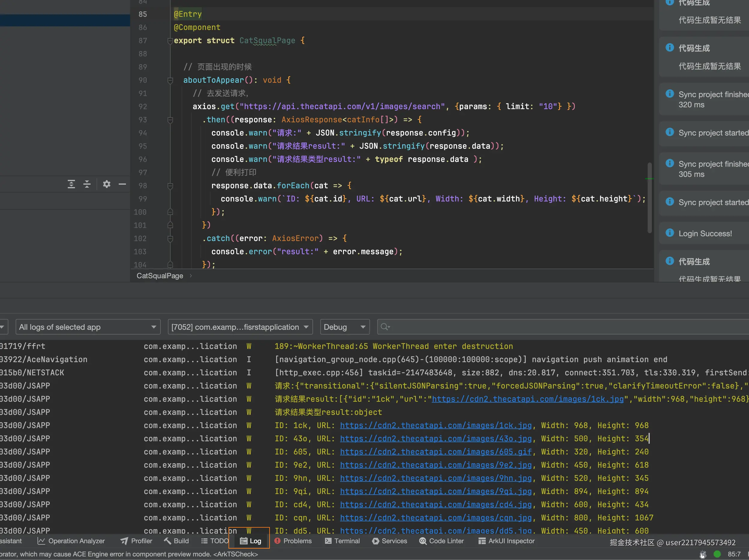Open the 605.gif image URL link in log
This screenshot has height=560, width=749.
[435, 452]
